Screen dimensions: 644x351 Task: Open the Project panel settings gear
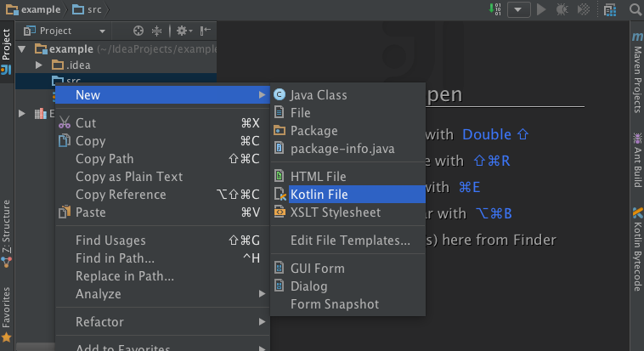183,31
